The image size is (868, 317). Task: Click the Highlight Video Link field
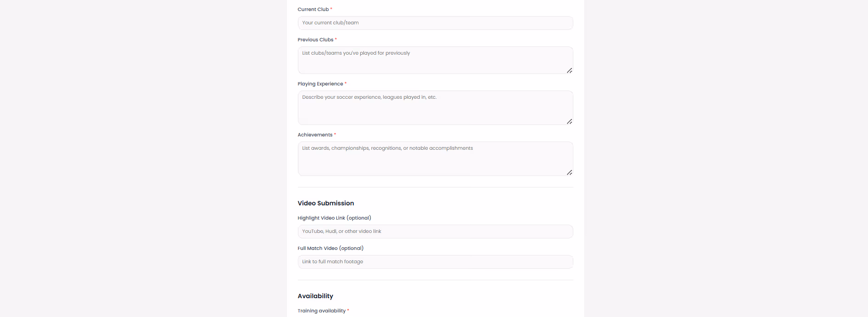click(x=435, y=232)
